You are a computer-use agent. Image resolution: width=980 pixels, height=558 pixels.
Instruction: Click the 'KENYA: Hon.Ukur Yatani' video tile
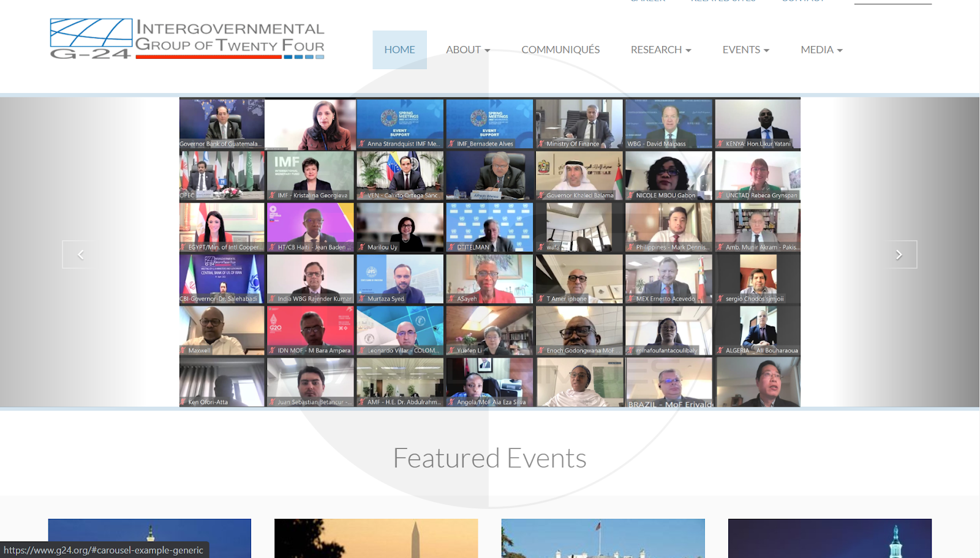[x=758, y=124]
